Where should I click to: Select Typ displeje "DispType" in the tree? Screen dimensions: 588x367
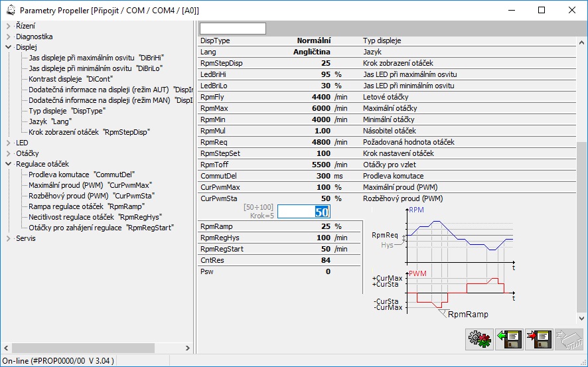[67, 111]
